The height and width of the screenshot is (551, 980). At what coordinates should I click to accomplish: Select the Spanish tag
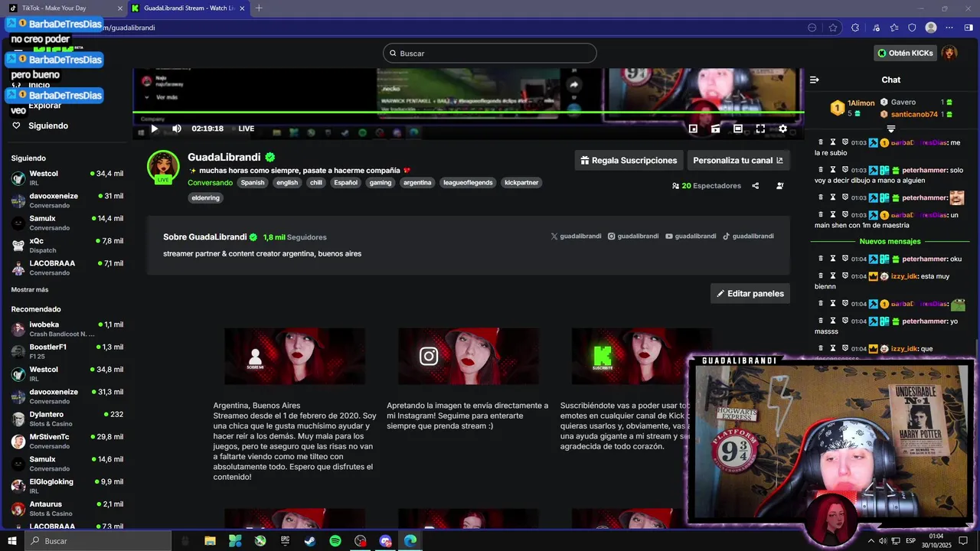[x=253, y=183]
